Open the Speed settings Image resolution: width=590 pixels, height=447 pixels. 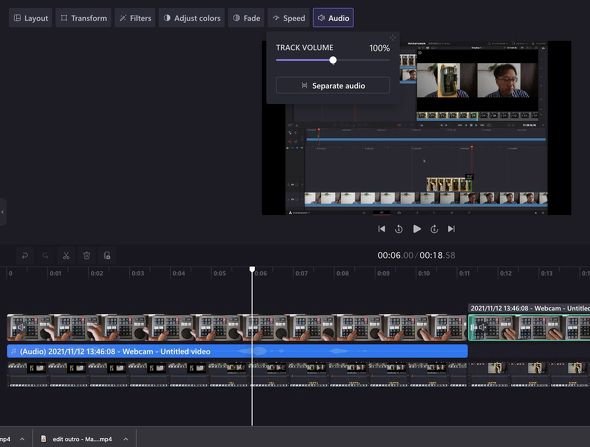(x=289, y=18)
